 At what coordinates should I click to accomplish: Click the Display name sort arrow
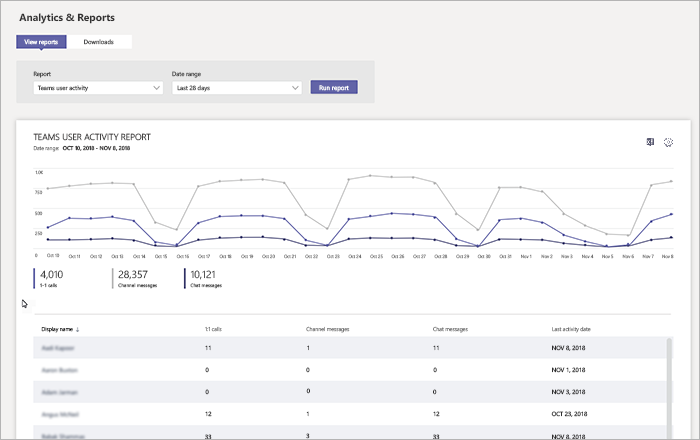(79, 328)
